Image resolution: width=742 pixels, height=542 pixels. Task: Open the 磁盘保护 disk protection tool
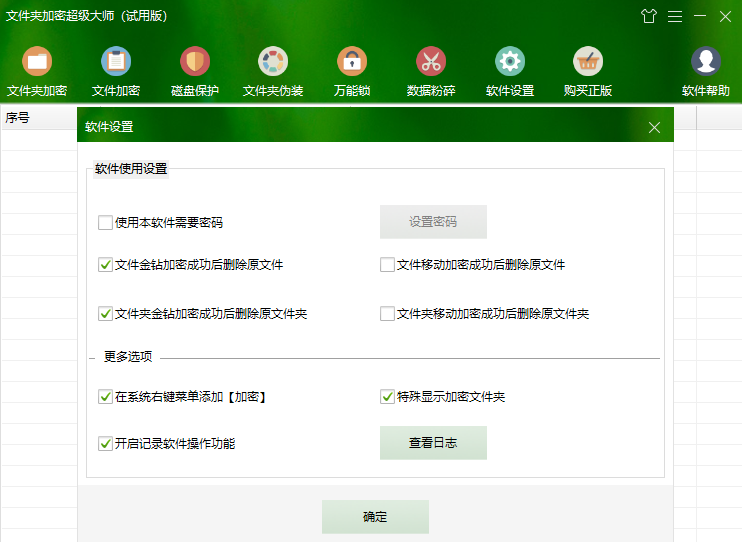(195, 62)
